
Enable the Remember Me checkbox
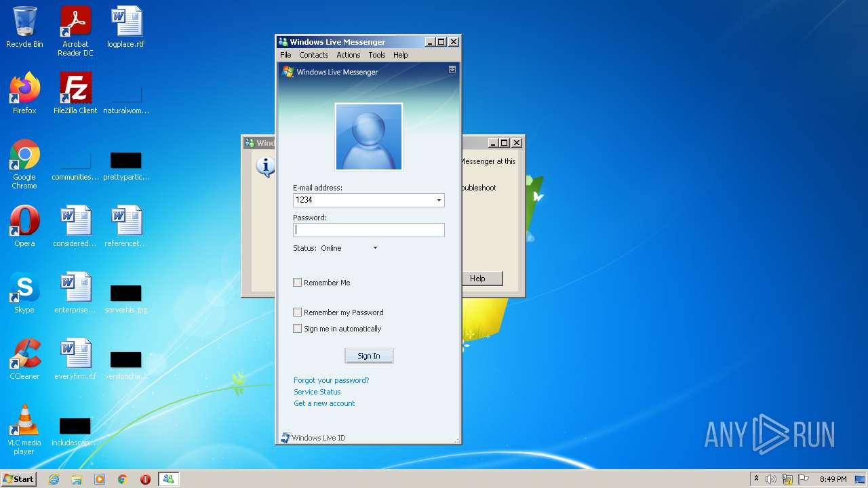(x=297, y=283)
